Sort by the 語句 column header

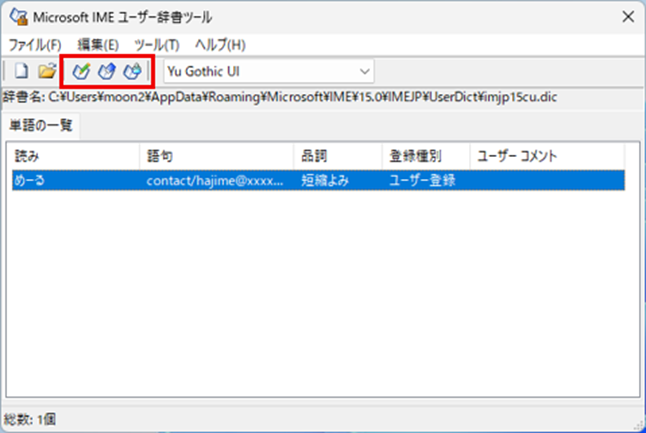pos(217,156)
